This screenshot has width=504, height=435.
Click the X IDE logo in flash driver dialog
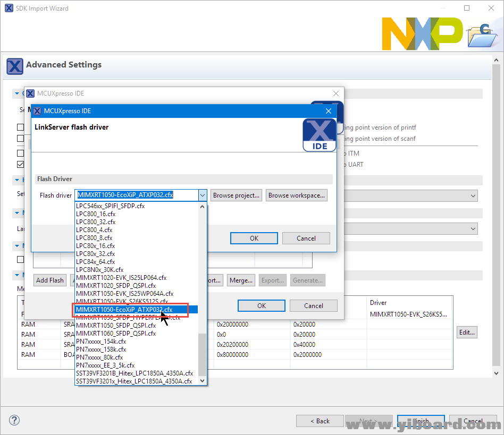pyautogui.click(x=319, y=135)
